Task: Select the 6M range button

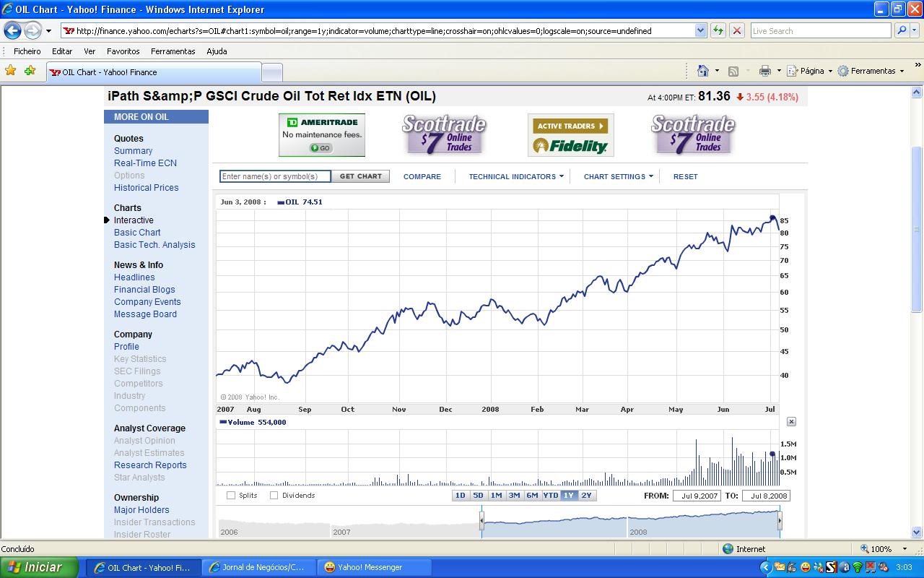Action: pyautogui.click(x=533, y=496)
